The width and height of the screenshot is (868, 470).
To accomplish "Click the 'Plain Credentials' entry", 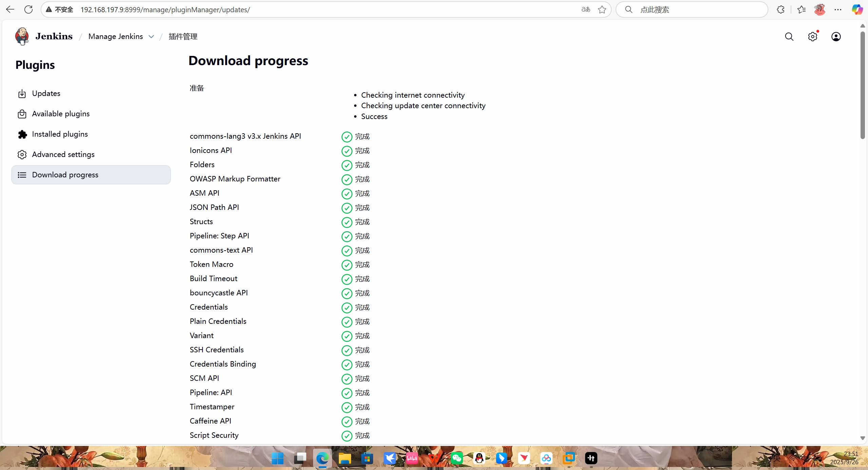I will click(218, 321).
